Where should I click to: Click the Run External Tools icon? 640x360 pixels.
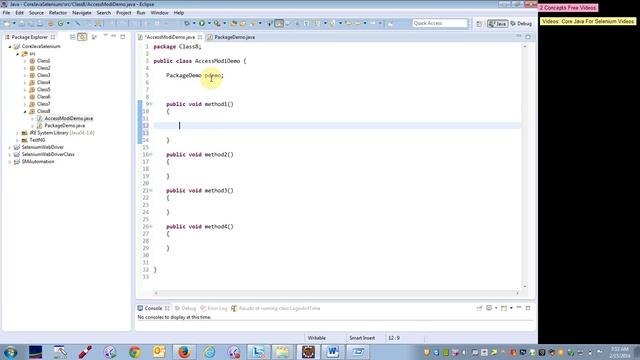(x=217, y=24)
